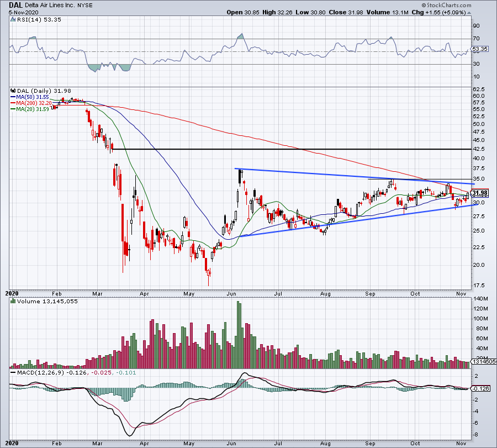Click the -0.126 MACD axis value tag
The image size is (497, 448).
(x=481, y=388)
